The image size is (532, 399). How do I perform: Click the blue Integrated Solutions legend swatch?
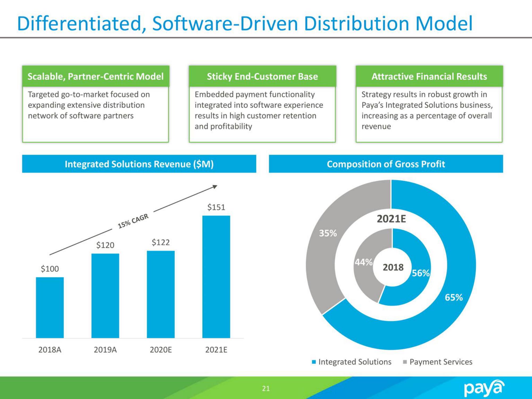pyautogui.click(x=314, y=362)
